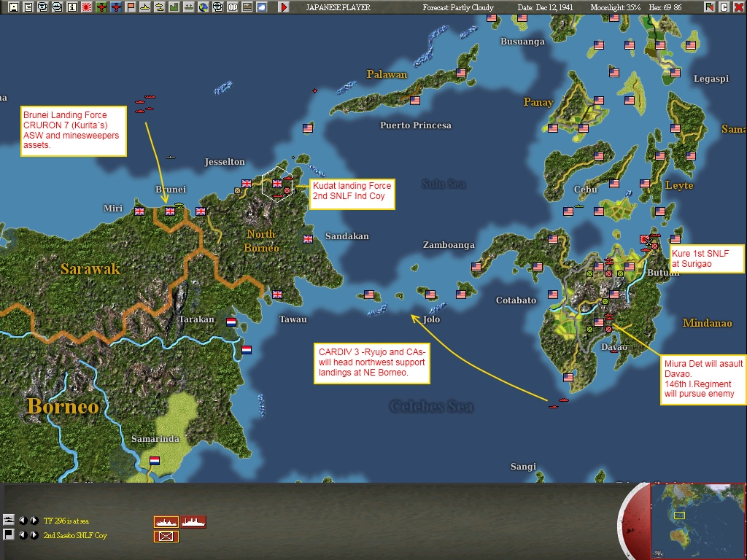Open the green base list icon
Image resolution: width=747 pixels, height=560 pixels.
click(x=174, y=7)
